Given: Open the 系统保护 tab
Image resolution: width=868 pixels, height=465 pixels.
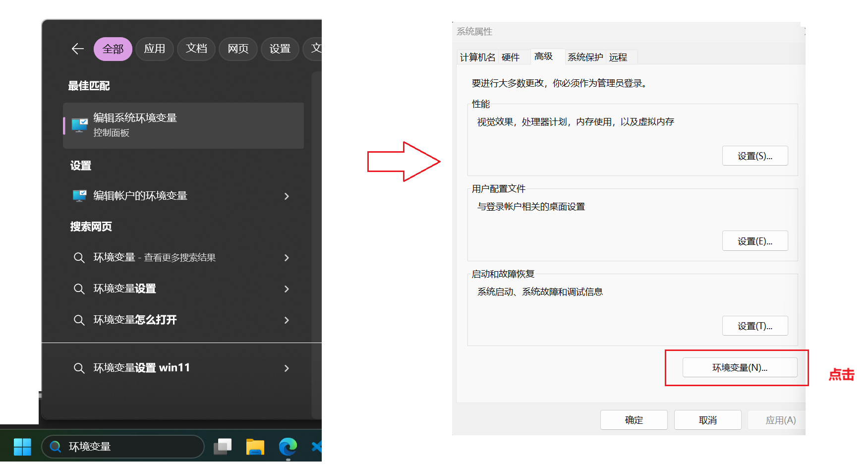Looking at the screenshot, I should coord(585,58).
